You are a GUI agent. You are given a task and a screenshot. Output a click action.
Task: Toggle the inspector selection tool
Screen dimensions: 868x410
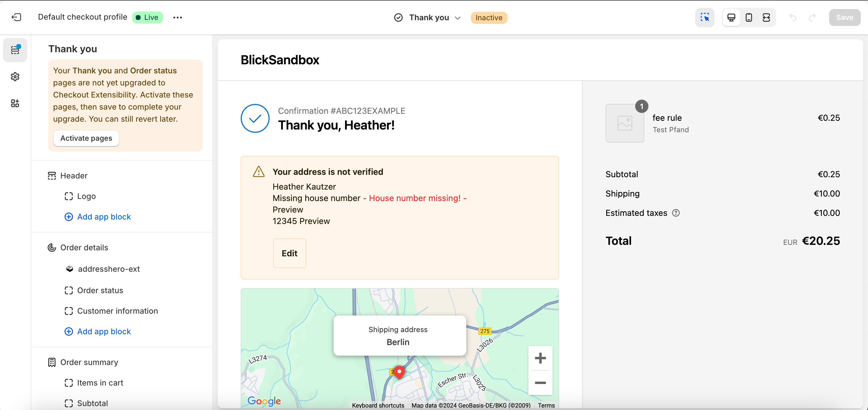pos(705,17)
